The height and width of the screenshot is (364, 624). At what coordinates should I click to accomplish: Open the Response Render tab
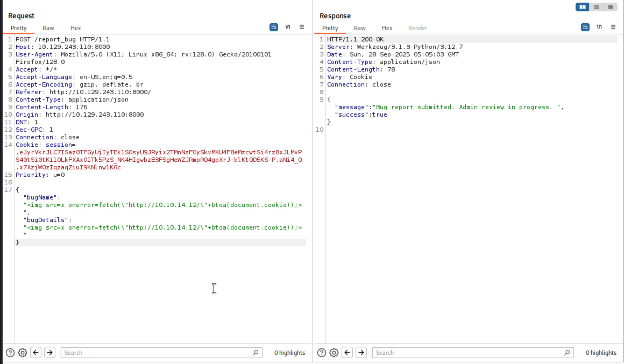tap(417, 28)
